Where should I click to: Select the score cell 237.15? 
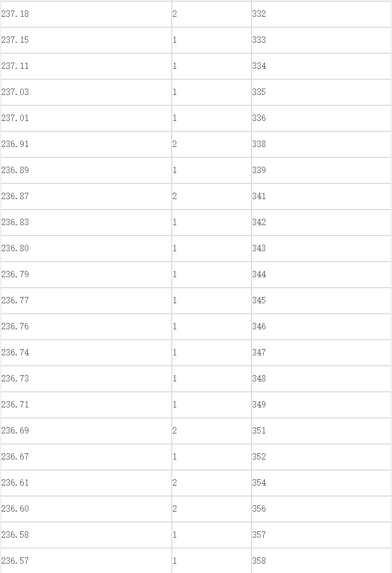pyautogui.click(x=86, y=40)
